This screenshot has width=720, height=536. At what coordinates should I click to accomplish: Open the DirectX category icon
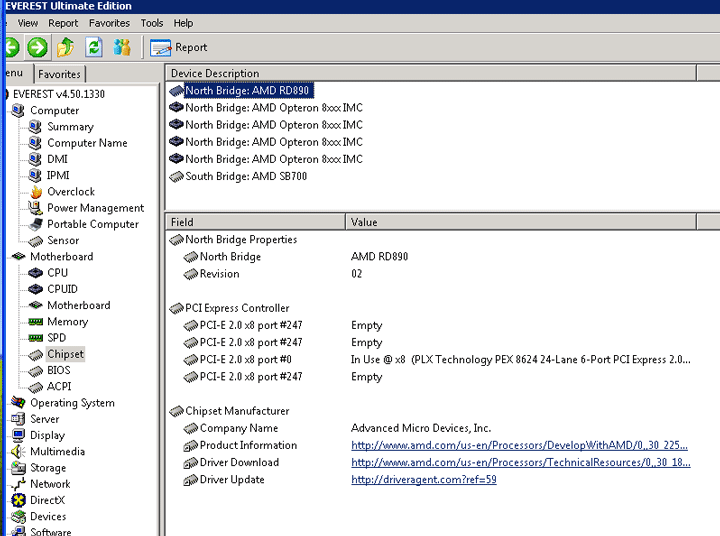18,500
